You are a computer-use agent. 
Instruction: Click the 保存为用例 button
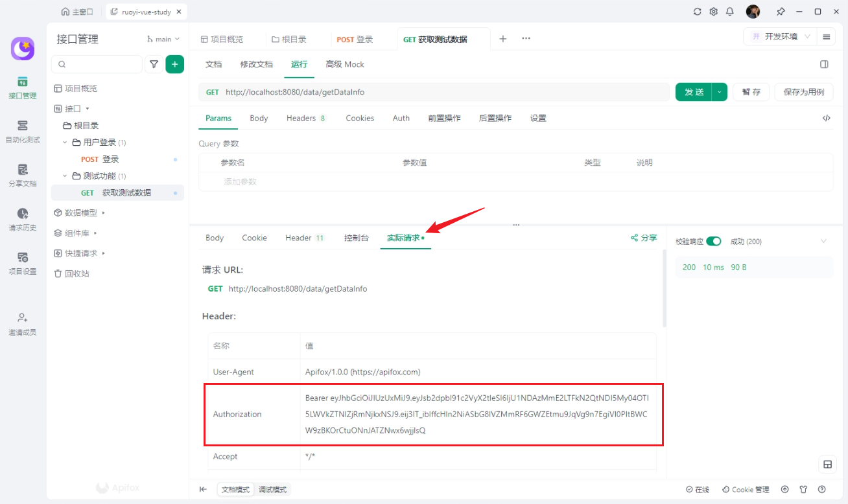[803, 92]
